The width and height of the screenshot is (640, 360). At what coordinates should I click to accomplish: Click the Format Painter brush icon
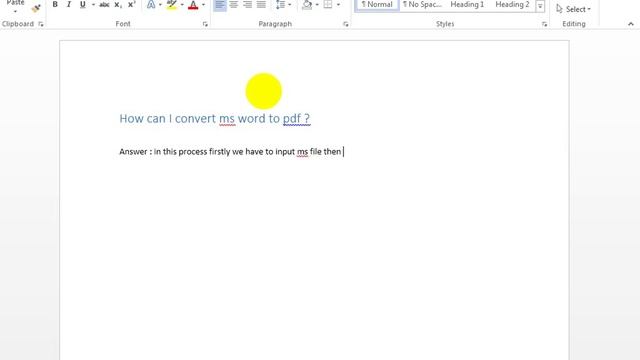point(36,7)
